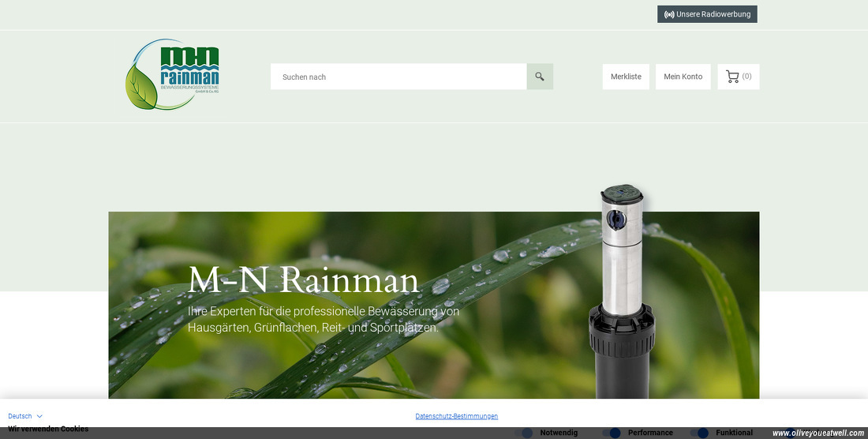Toggle the Funktional cookie switch
Image resolution: width=868 pixels, height=439 pixels.
click(x=699, y=433)
